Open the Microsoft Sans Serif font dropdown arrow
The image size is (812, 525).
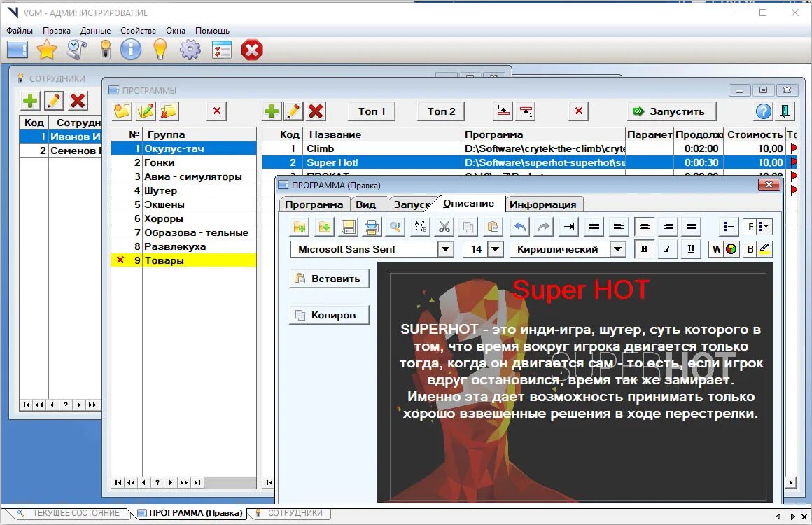click(x=445, y=250)
